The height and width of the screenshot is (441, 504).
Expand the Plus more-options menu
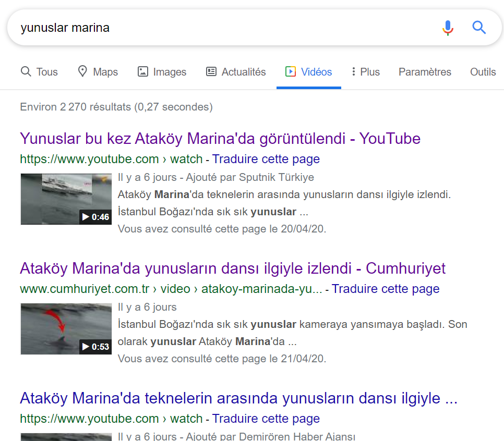click(365, 71)
